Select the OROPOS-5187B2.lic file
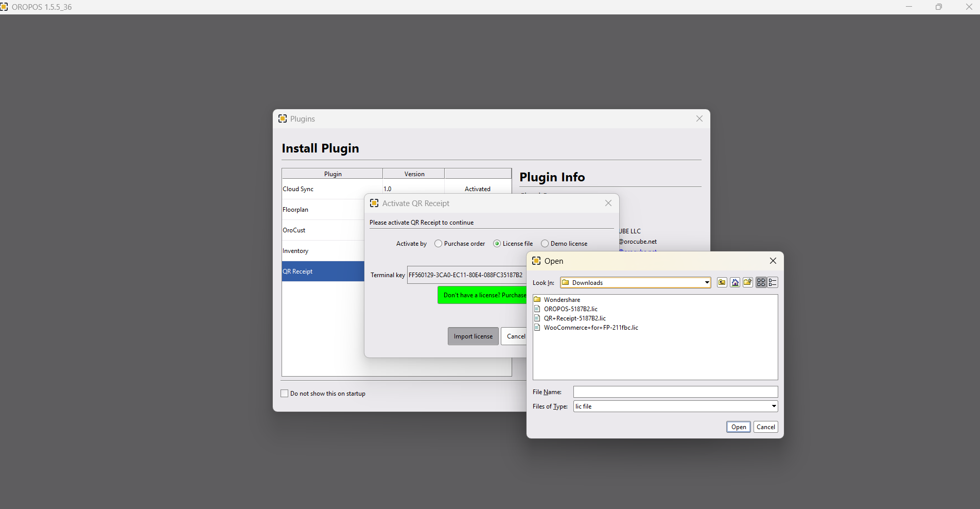Image resolution: width=980 pixels, height=509 pixels. point(570,309)
